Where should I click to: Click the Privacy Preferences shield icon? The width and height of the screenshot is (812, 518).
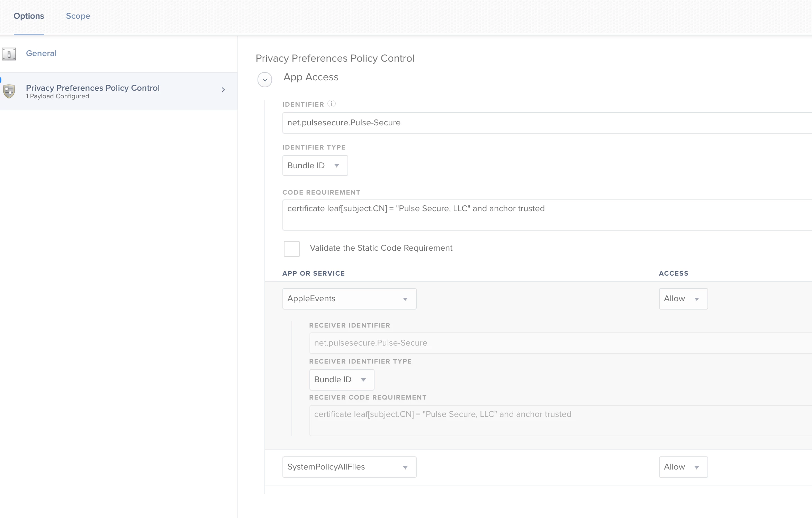(x=9, y=91)
